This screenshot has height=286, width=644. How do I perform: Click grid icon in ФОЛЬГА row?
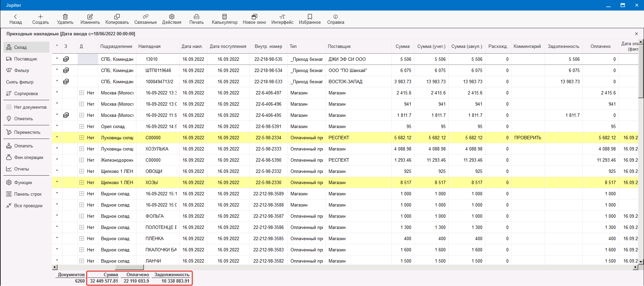tap(82, 216)
